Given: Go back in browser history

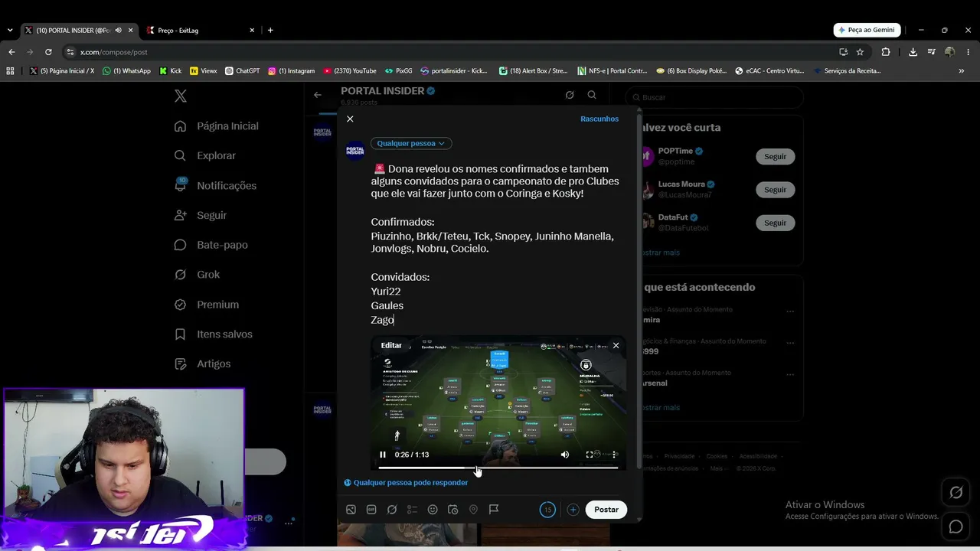Looking at the screenshot, I should pos(11,52).
